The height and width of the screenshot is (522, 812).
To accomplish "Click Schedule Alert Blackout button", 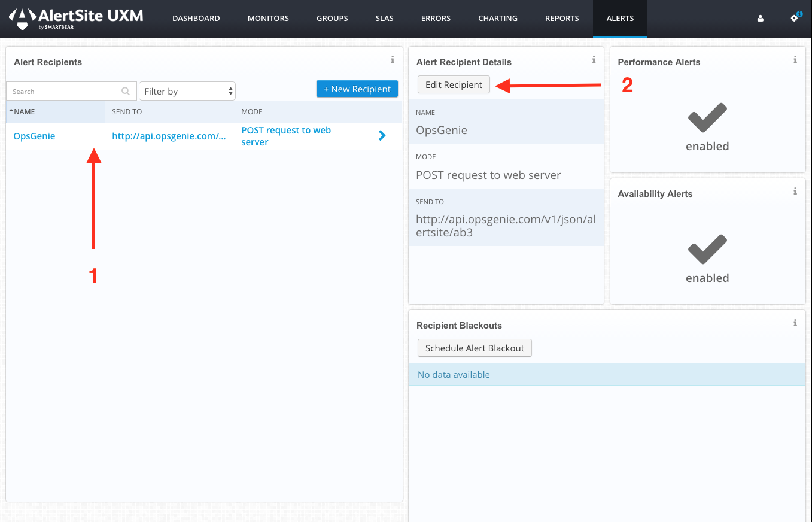I will pyautogui.click(x=475, y=348).
